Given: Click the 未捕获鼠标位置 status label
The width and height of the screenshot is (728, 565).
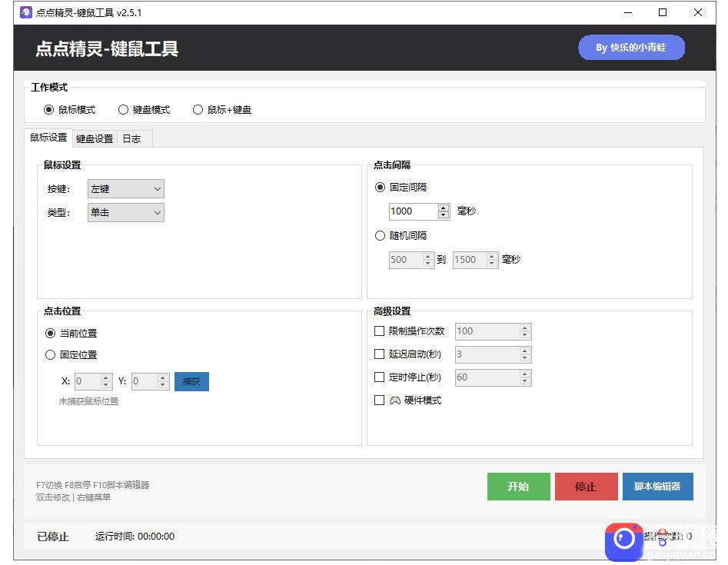Looking at the screenshot, I should tap(88, 401).
